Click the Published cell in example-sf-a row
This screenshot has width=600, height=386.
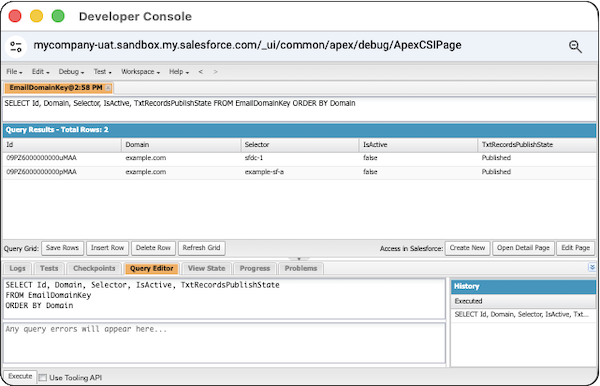(x=537, y=172)
